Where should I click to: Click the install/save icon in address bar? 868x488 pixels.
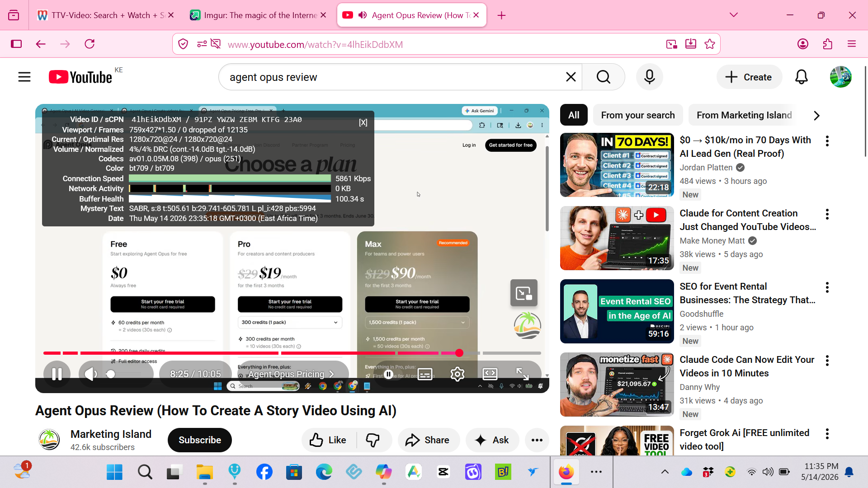(691, 44)
